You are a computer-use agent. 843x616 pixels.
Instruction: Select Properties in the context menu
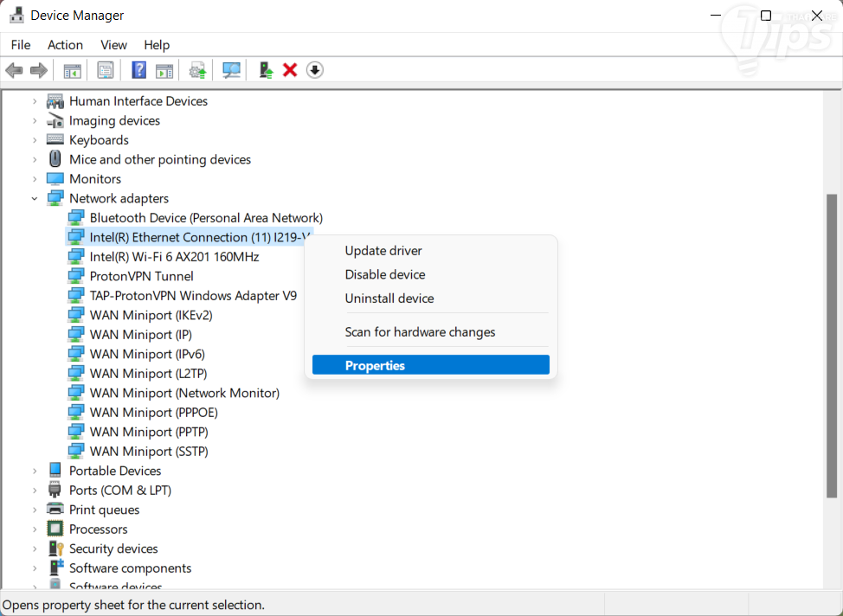431,365
